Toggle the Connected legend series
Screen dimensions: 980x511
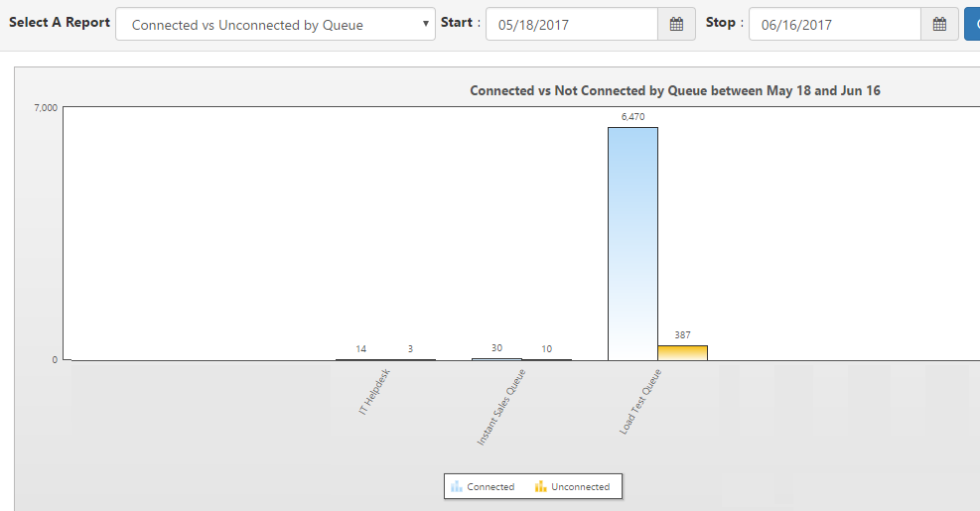tap(483, 486)
